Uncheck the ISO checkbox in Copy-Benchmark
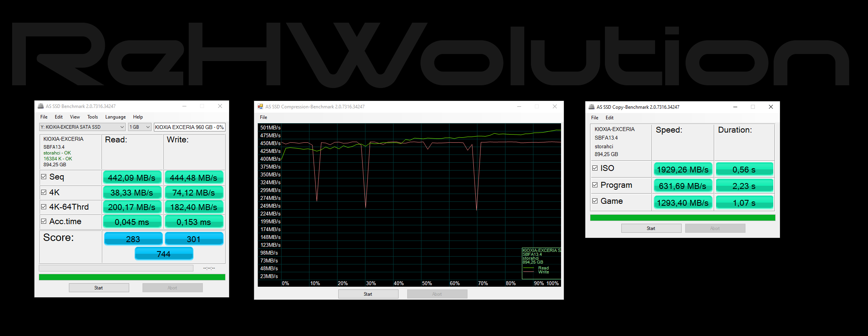This screenshot has height=336, width=868. tap(595, 168)
